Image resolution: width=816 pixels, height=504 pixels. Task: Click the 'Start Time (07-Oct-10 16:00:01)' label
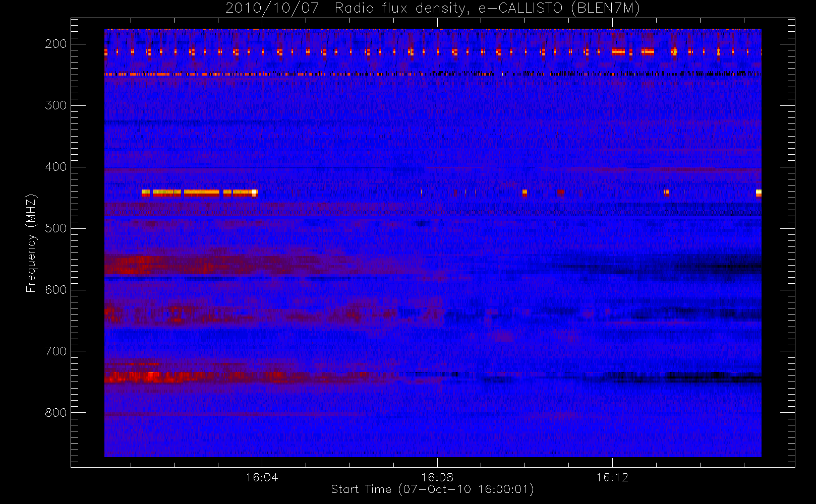point(432,489)
